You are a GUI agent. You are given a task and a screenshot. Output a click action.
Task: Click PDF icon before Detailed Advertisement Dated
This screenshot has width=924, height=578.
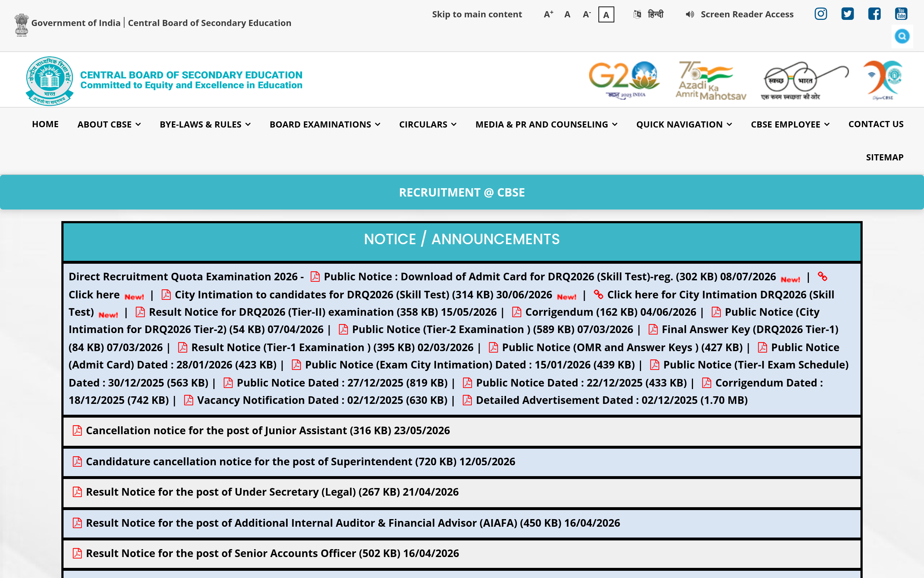(467, 400)
